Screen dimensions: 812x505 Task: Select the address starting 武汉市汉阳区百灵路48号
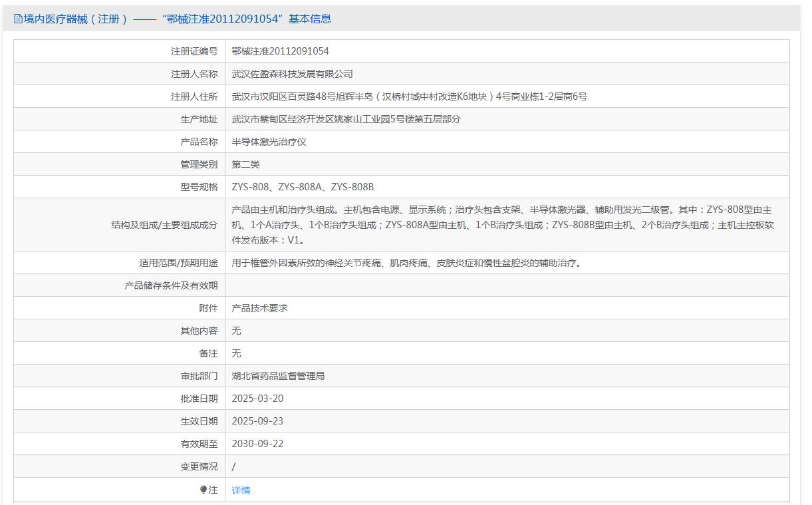tap(409, 96)
